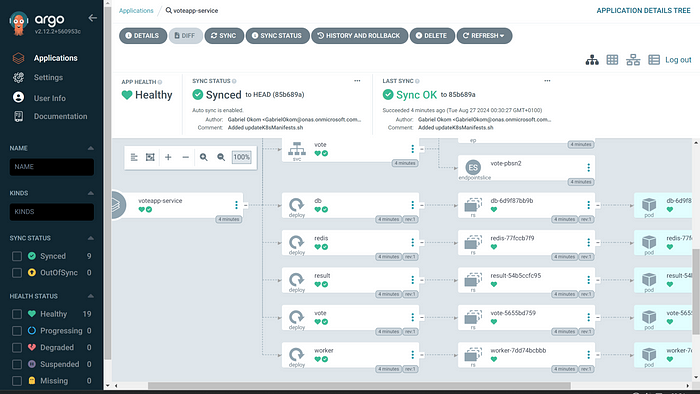Image resolution: width=700 pixels, height=394 pixels.
Task: Click the fit-to-screen graph icon
Action: (x=150, y=157)
